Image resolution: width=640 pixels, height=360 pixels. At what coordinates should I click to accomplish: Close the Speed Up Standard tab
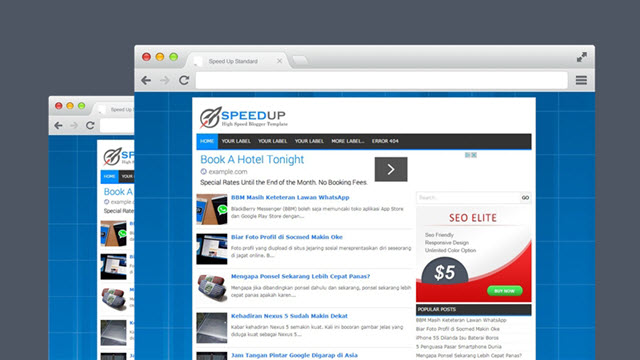[279, 61]
